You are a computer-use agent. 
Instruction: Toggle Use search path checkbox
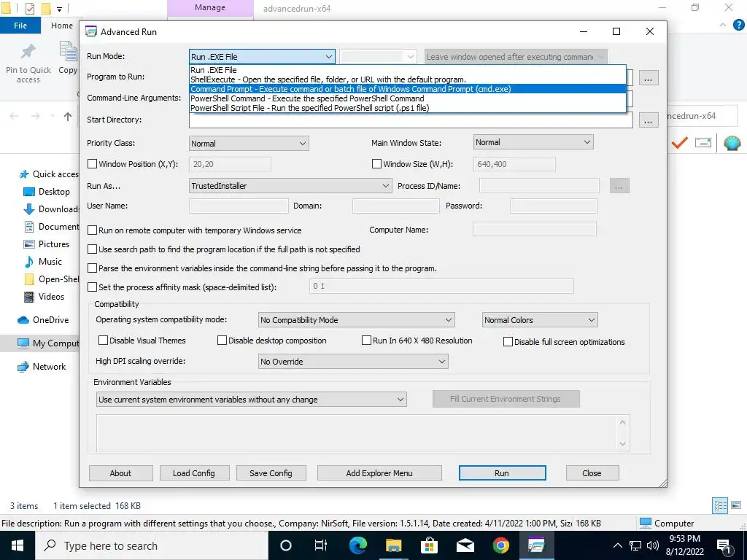93,249
